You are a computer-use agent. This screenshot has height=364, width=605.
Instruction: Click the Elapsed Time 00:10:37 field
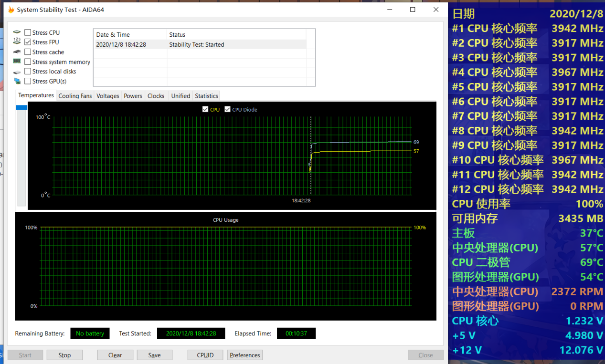click(296, 333)
